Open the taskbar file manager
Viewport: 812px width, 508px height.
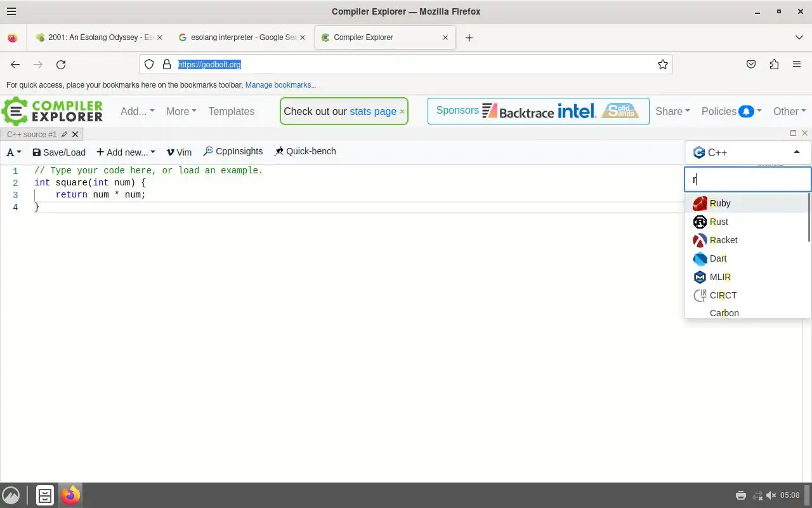click(x=45, y=495)
